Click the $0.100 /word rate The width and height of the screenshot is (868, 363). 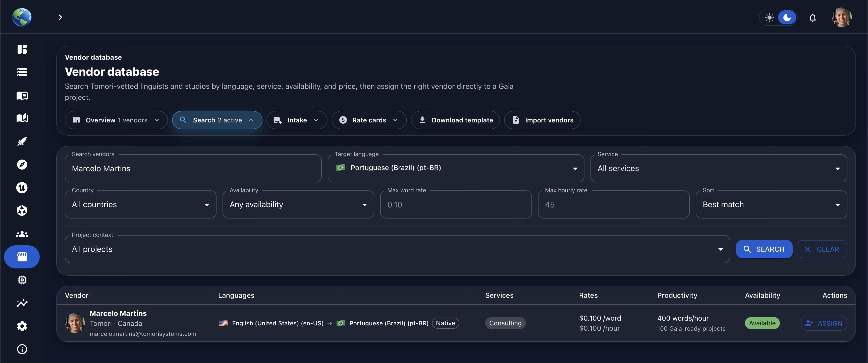tap(600, 318)
